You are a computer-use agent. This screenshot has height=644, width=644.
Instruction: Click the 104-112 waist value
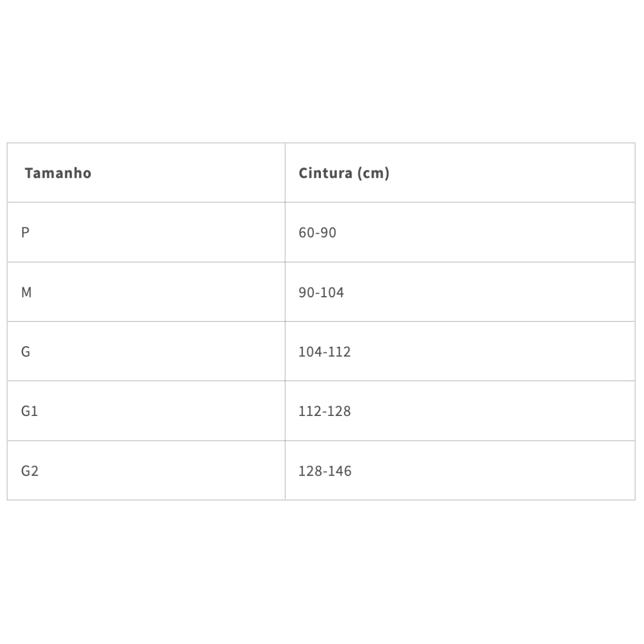tap(325, 352)
